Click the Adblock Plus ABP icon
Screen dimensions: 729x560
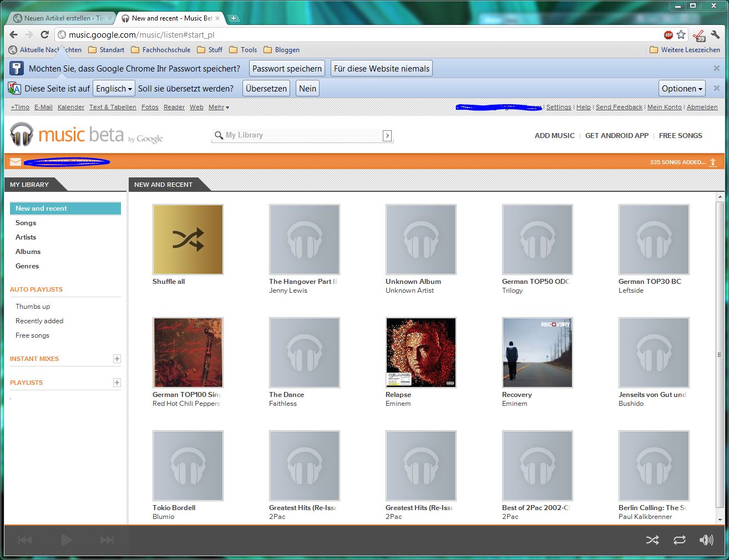point(669,35)
